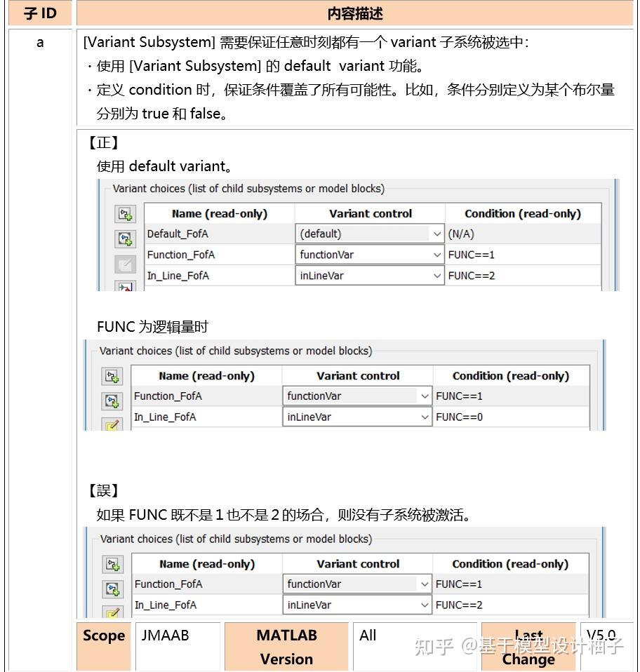Click the 【正】 heading
640x672 pixels.
point(103,142)
